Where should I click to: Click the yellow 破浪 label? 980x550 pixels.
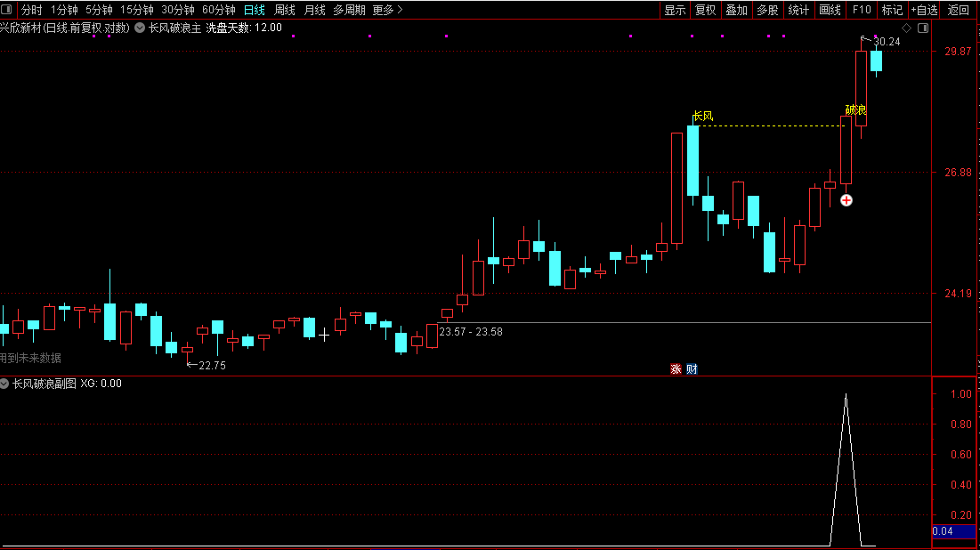(855, 110)
